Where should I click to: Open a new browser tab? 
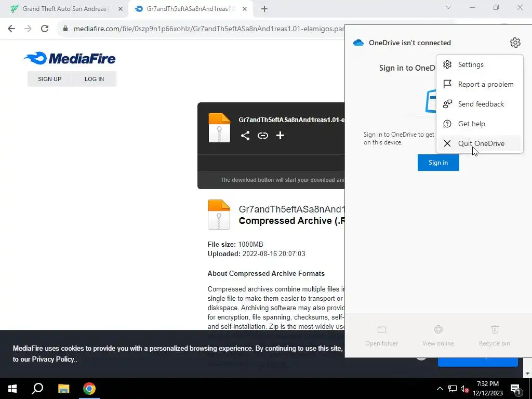264,9
